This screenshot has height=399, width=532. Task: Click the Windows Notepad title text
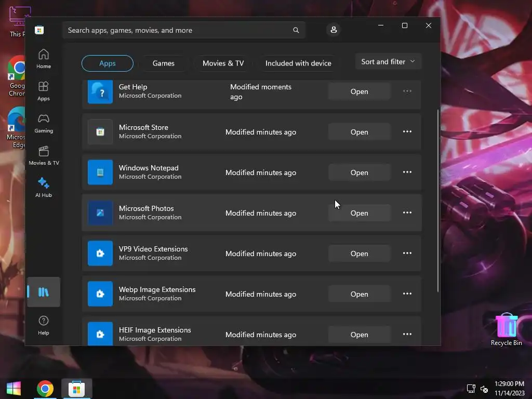pyautogui.click(x=149, y=168)
